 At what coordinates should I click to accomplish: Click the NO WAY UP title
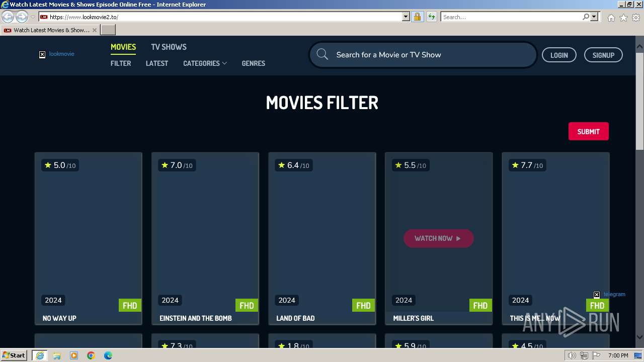[59, 318]
